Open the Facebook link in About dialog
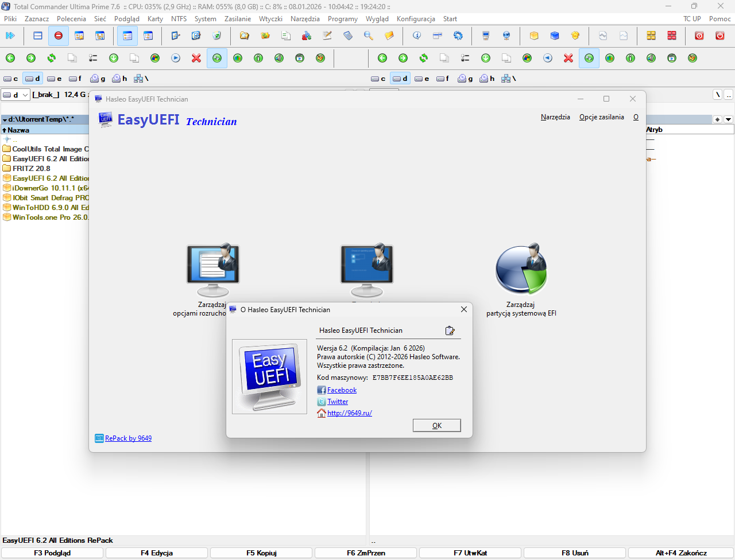Screen dimensions: 735x560 coord(342,390)
